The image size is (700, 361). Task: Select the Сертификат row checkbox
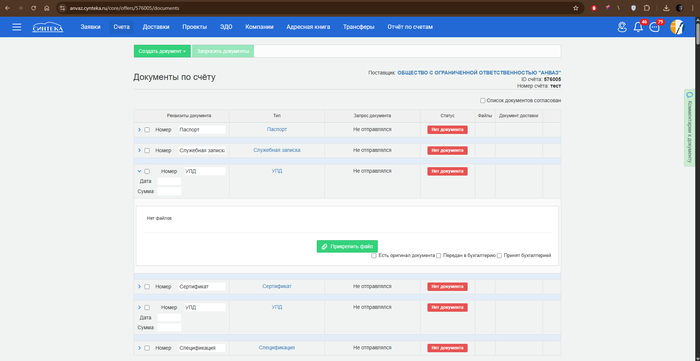147,286
